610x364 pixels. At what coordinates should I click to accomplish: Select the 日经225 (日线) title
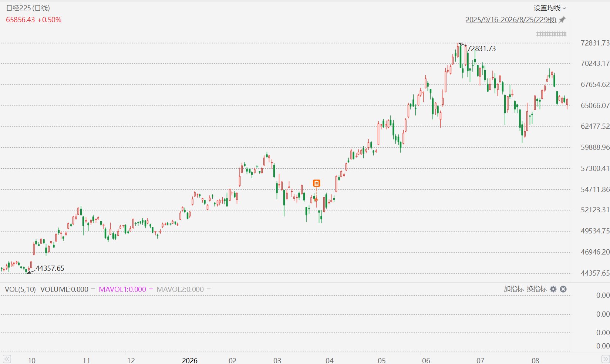(x=28, y=8)
